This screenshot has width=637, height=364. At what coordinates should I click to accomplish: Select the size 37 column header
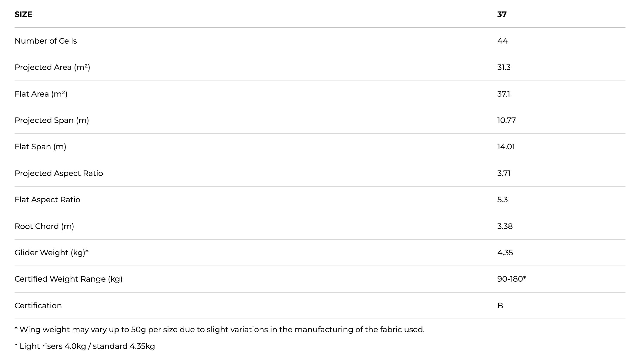coord(502,14)
